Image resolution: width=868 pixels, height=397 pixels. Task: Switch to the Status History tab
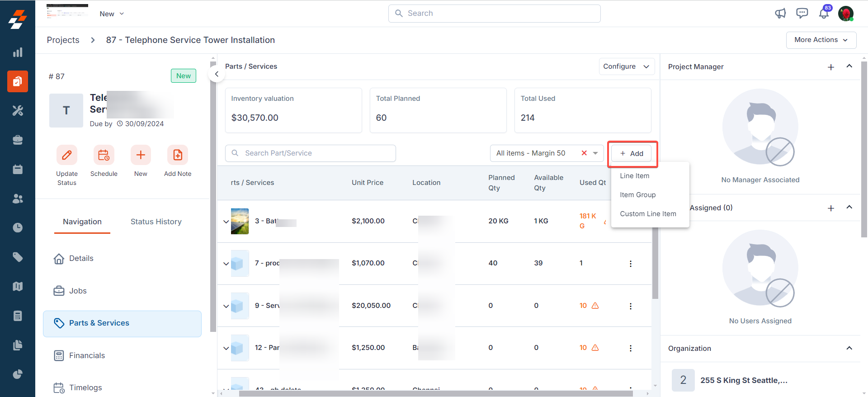click(x=156, y=222)
